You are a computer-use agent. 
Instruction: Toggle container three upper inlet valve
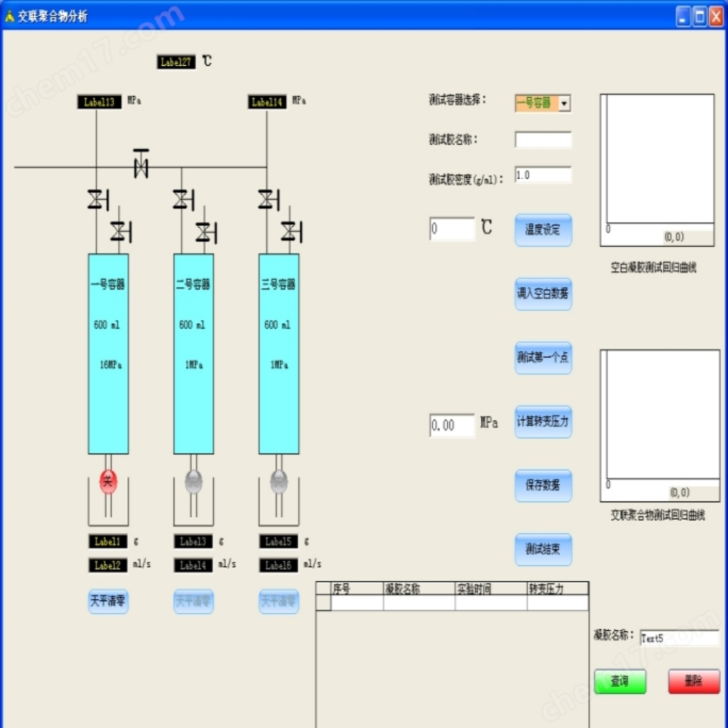[269, 199]
